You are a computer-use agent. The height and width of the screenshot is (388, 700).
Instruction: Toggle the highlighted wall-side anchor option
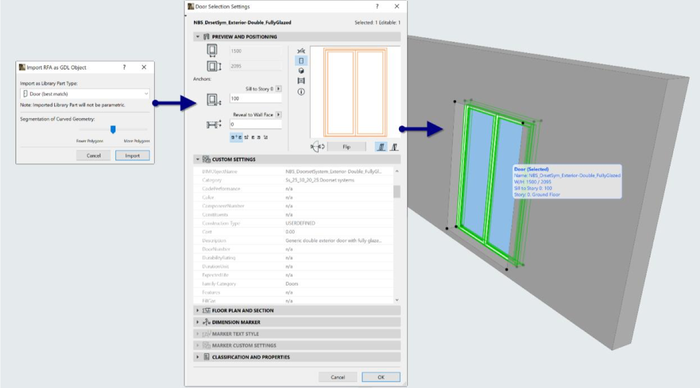click(381, 146)
